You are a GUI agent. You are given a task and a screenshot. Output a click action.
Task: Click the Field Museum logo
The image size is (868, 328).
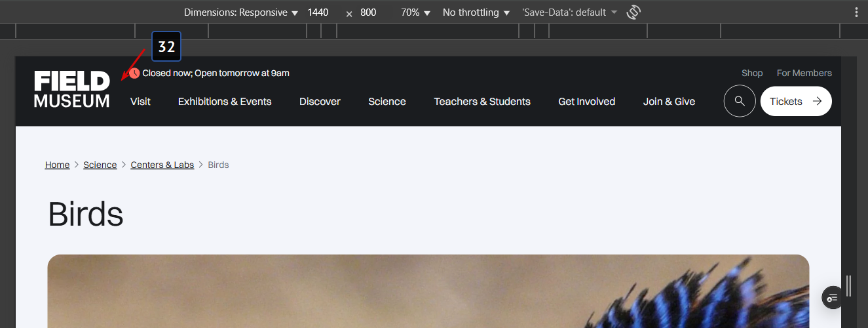tap(72, 89)
